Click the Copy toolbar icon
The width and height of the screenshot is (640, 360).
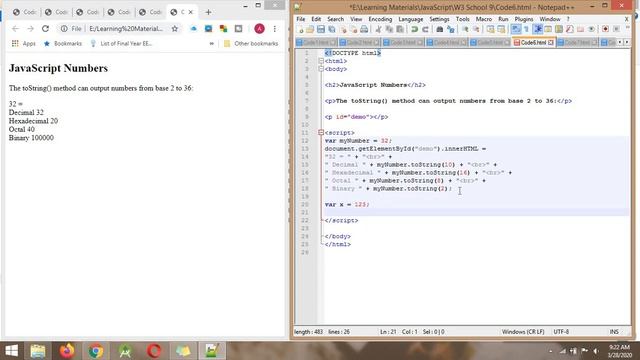pos(389,29)
